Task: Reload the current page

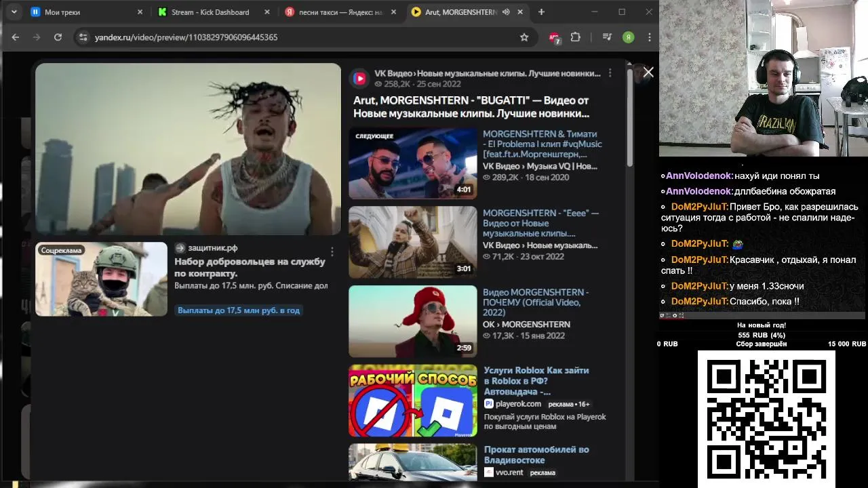Action: [x=58, y=37]
